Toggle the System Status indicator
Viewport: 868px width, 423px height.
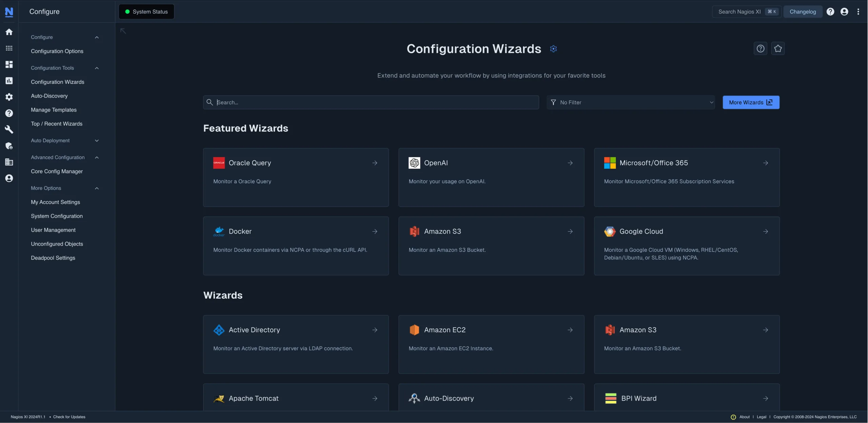click(146, 11)
